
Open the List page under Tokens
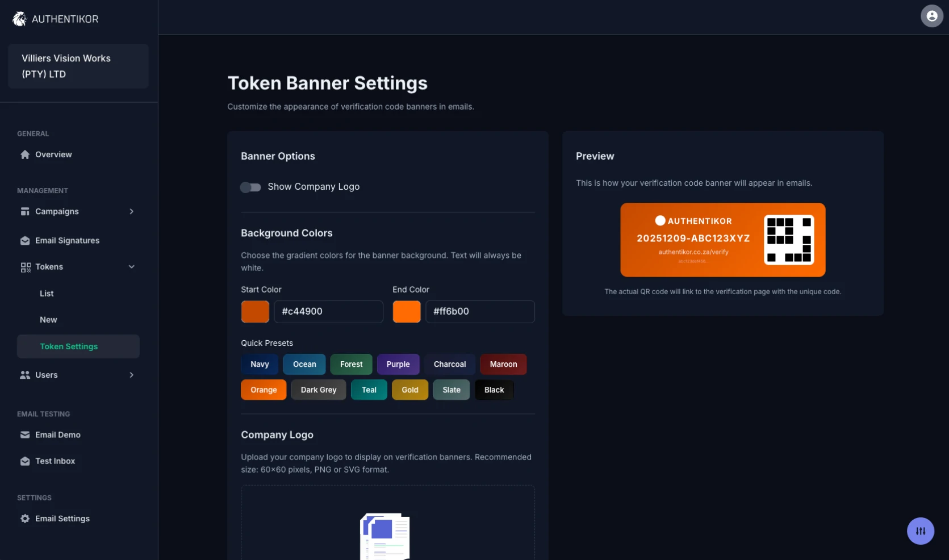coord(47,294)
